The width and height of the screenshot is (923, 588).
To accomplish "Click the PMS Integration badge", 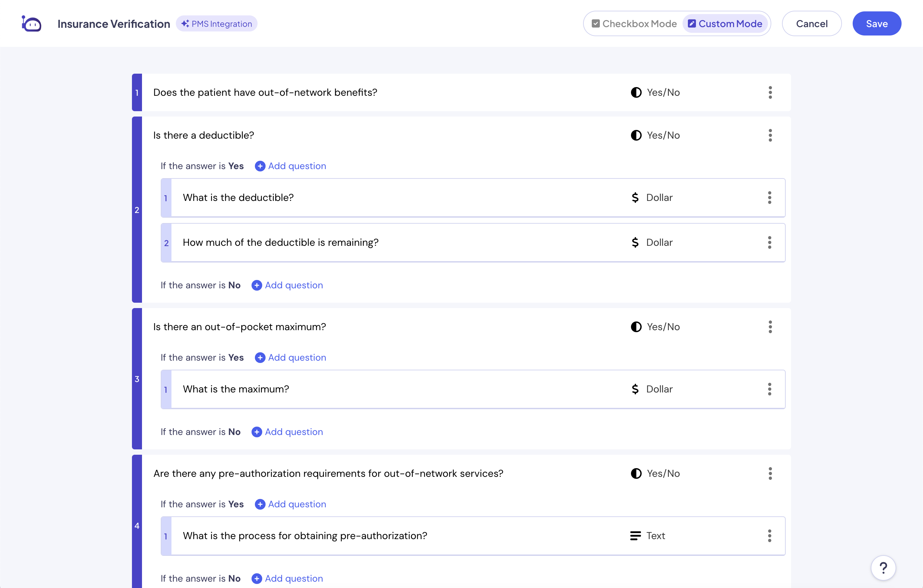I will click(217, 24).
